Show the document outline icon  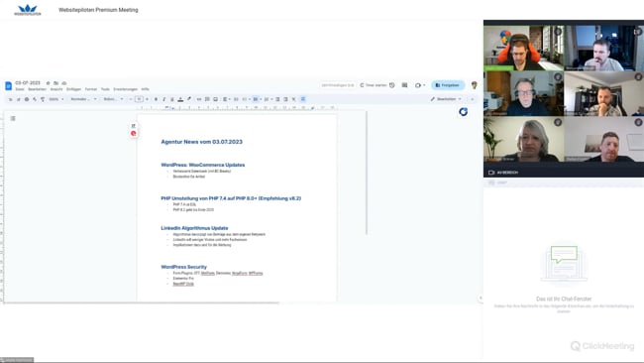pos(13,118)
